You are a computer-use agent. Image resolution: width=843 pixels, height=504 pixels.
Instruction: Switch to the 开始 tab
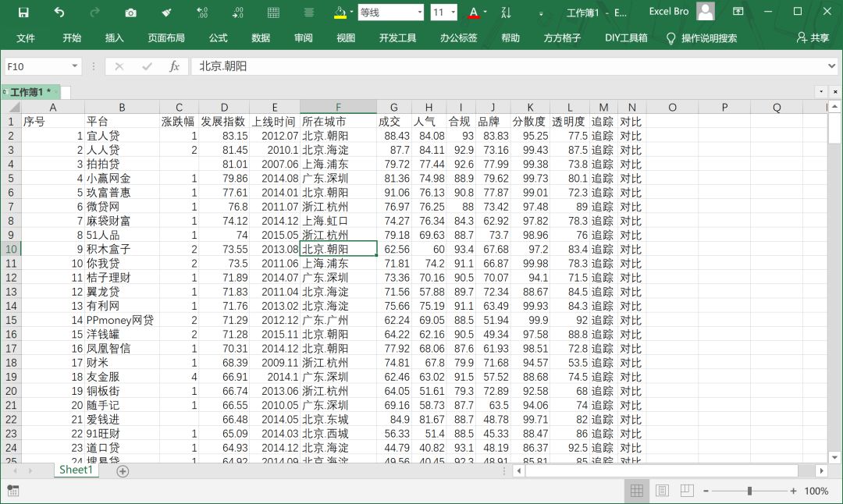point(72,38)
